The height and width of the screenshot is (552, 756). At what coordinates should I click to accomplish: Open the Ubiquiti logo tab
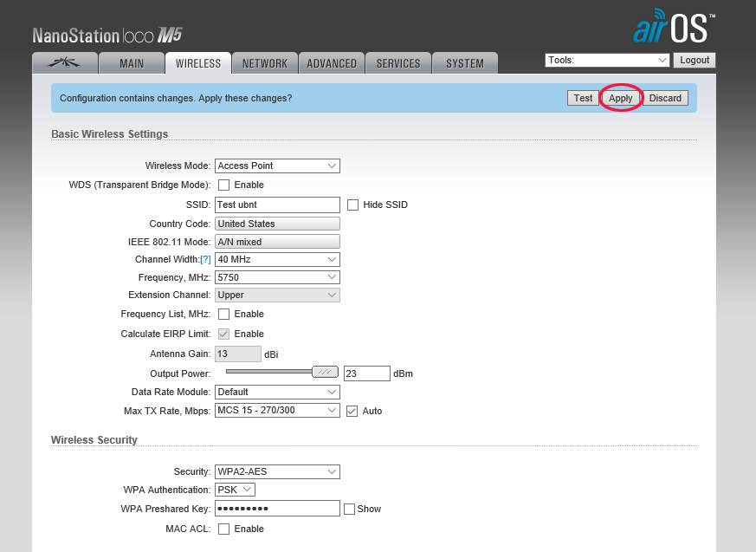tap(63, 63)
